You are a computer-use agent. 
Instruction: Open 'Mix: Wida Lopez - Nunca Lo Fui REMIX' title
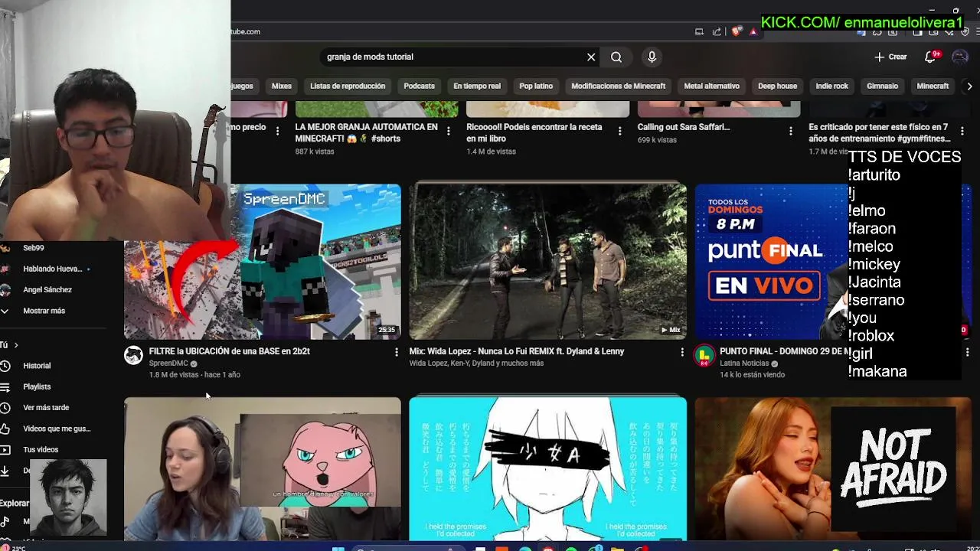coord(517,351)
